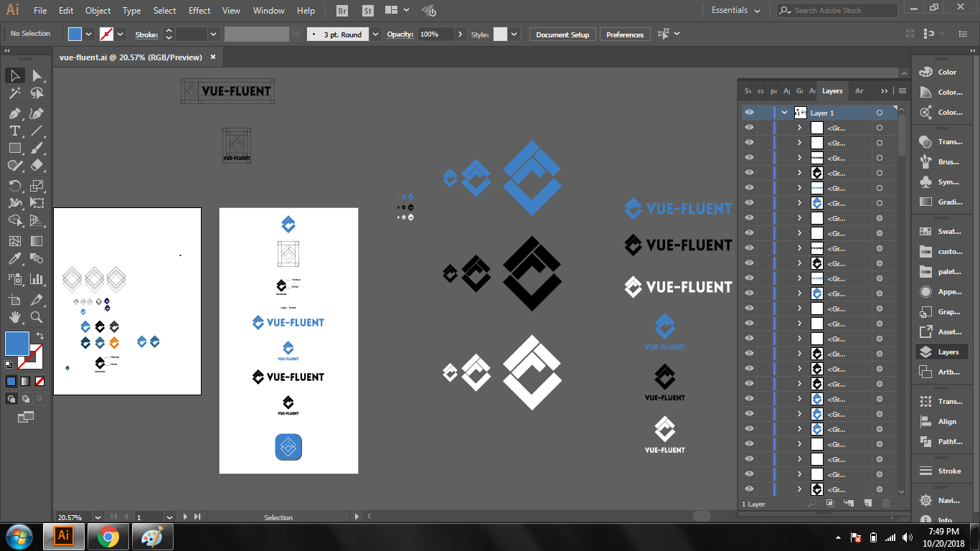Open the Essentials workspace switcher
This screenshot has height=551, width=980.
coord(735,10)
